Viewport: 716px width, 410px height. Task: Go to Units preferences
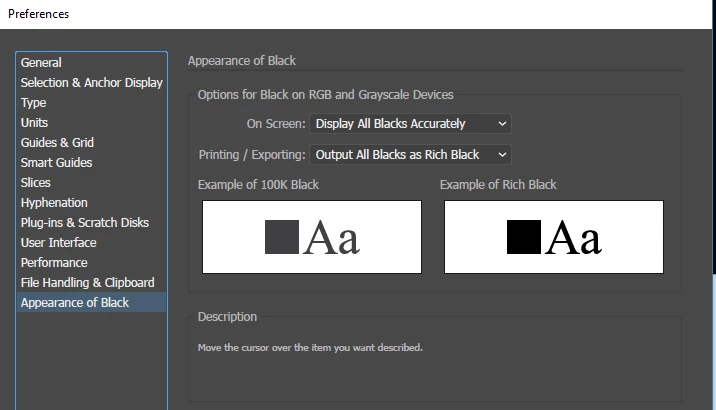(35, 123)
